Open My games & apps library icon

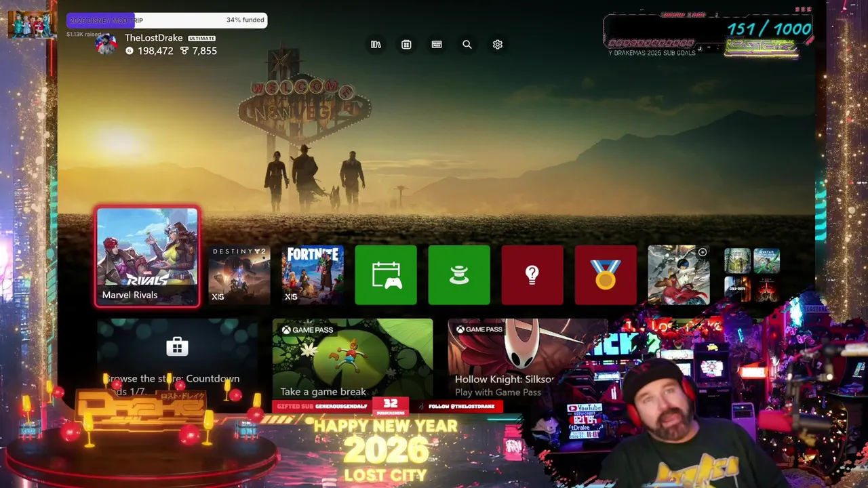[x=376, y=45]
